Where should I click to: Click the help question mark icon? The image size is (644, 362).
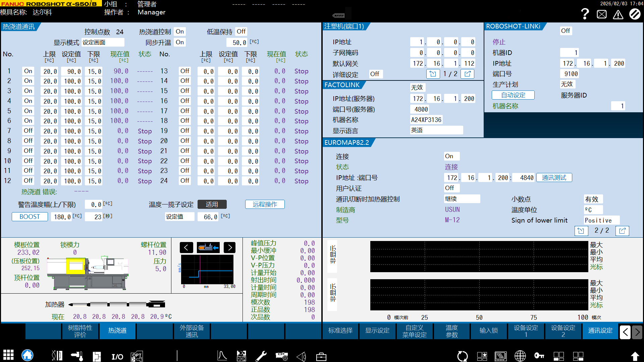coord(585,14)
